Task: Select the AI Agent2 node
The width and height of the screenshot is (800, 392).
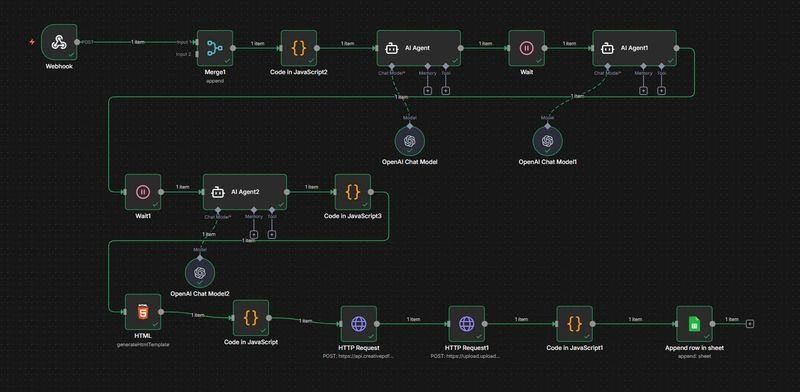Action: [x=245, y=192]
